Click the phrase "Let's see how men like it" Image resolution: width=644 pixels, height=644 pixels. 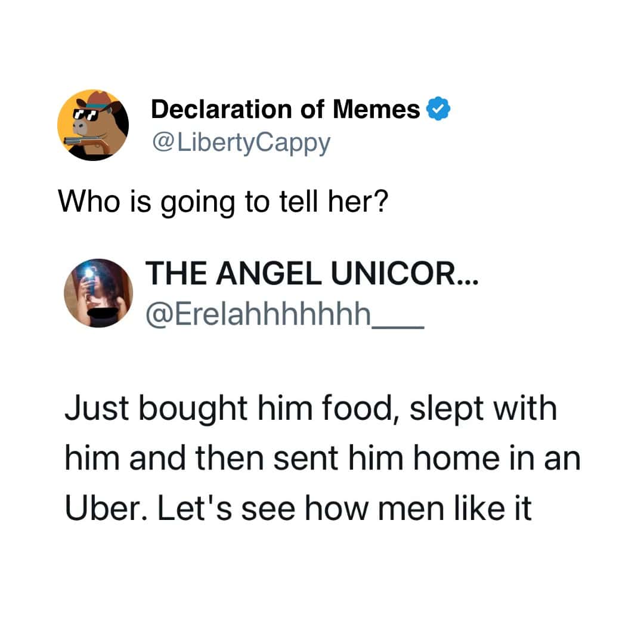click(x=345, y=509)
